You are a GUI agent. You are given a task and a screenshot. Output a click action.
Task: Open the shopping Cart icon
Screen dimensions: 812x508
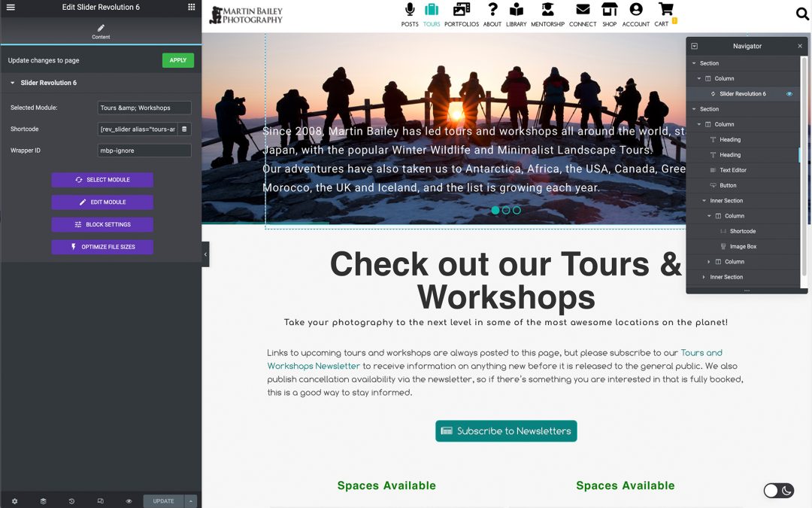click(665, 14)
